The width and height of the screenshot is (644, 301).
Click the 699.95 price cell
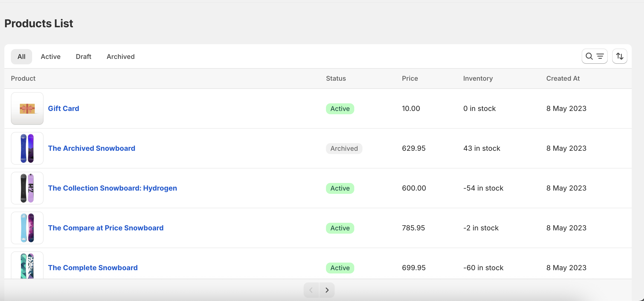pyautogui.click(x=414, y=268)
